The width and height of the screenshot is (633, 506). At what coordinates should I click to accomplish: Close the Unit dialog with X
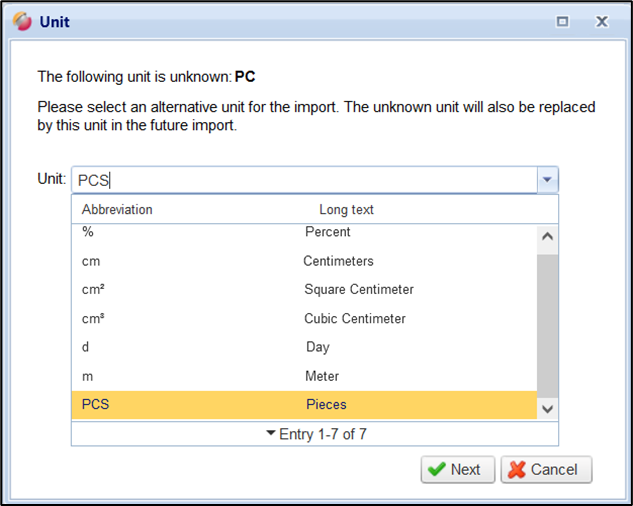coord(601,21)
